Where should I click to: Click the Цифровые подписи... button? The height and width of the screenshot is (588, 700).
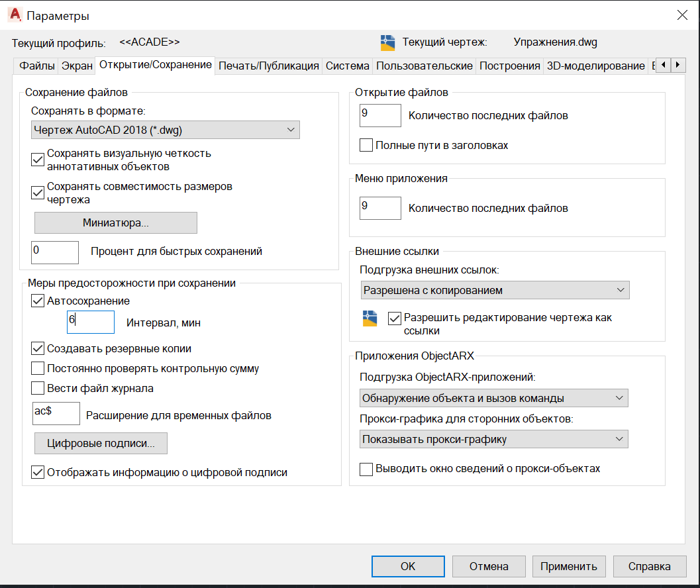tap(101, 443)
